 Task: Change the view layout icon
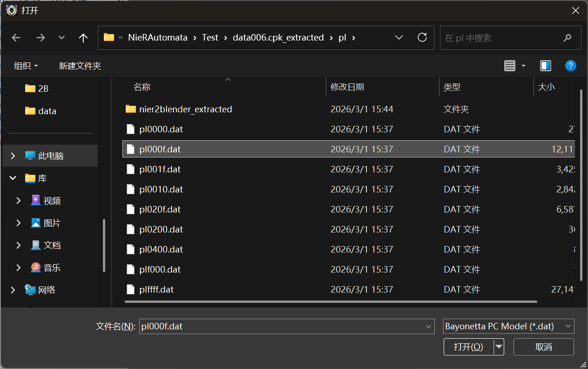(510, 66)
